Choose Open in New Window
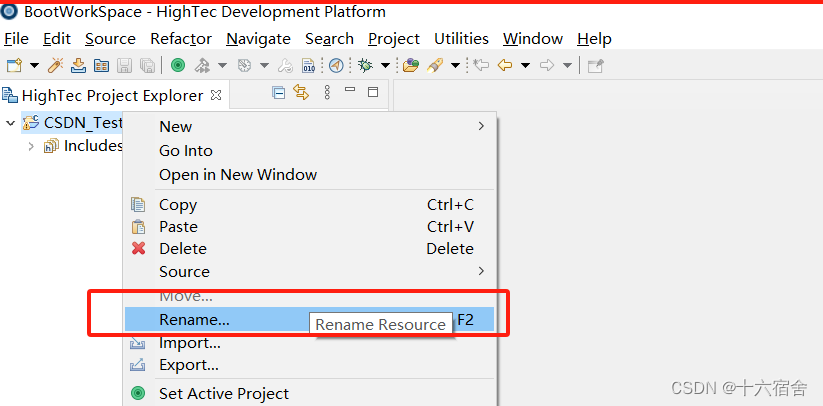The image size is (823, 406). tap(310, 175)
